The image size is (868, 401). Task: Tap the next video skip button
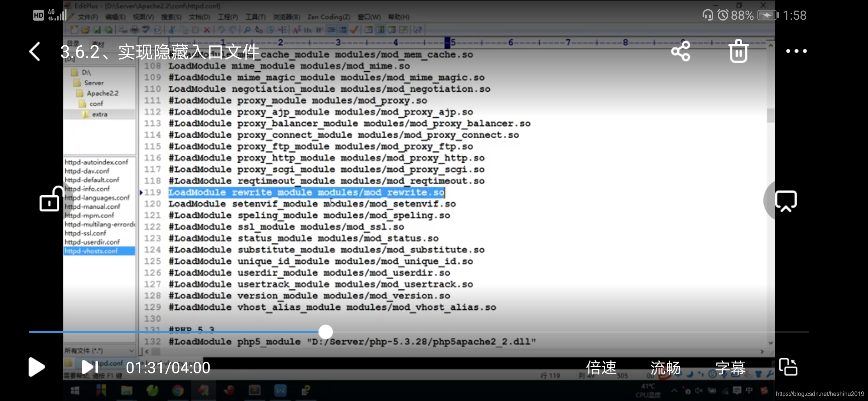[90, 367]
